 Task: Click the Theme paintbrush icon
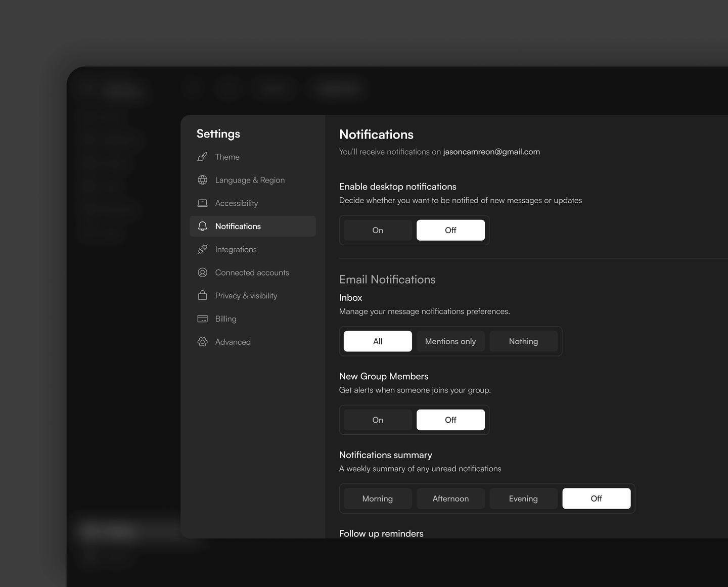[202, 157]
